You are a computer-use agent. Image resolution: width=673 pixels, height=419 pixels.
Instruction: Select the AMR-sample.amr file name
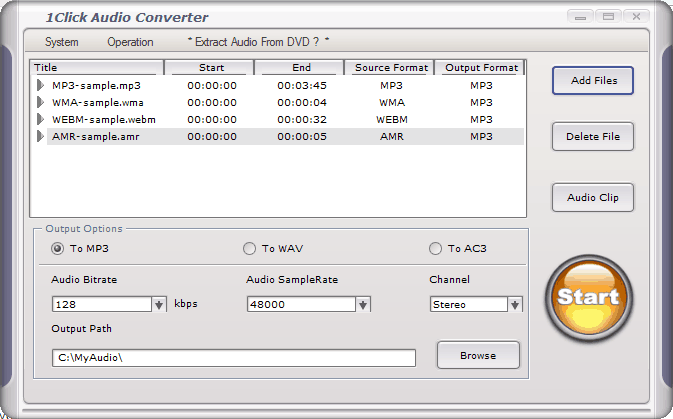pos(96,137)
